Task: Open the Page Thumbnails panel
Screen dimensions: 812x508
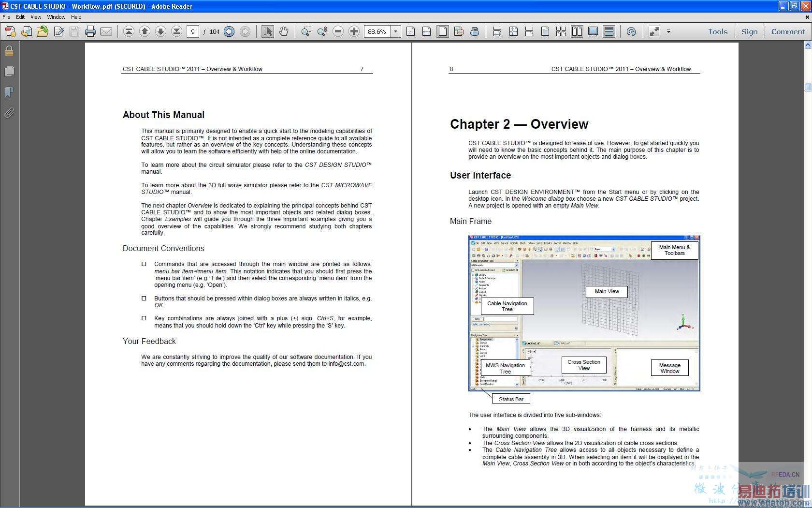Action: (x=9, y=72)
